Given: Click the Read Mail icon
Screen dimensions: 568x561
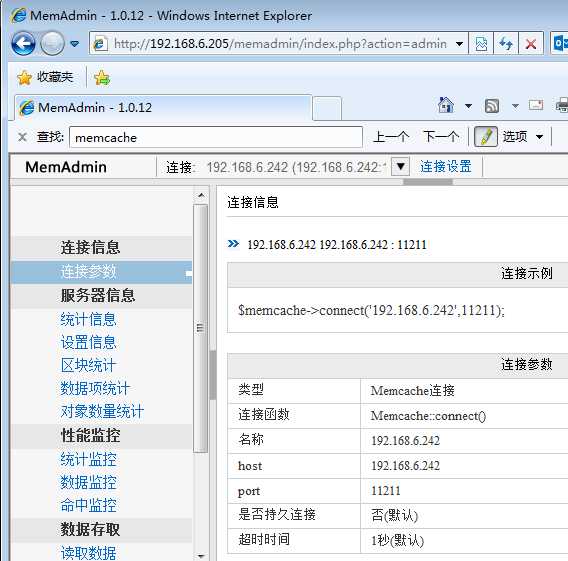Looking at the screenshot, I should pyautogui.click(x=536, y=105).
